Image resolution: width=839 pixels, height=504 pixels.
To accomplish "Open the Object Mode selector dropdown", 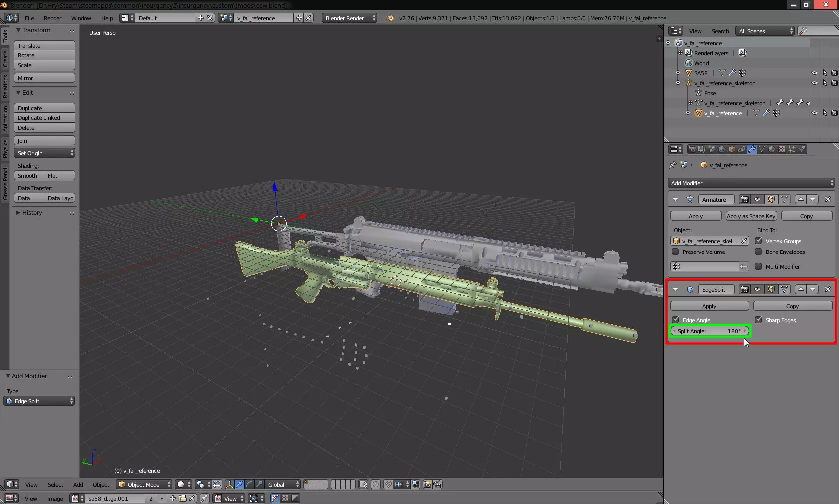I will [144, 484].
